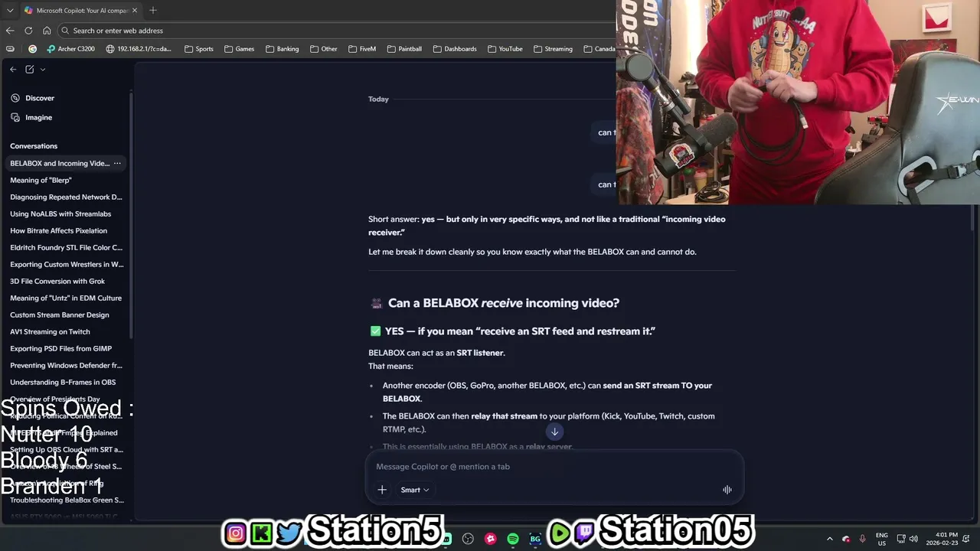Click the first bookmark bar icon
This screenshot has height=551, width=980.
coord(10,49)
